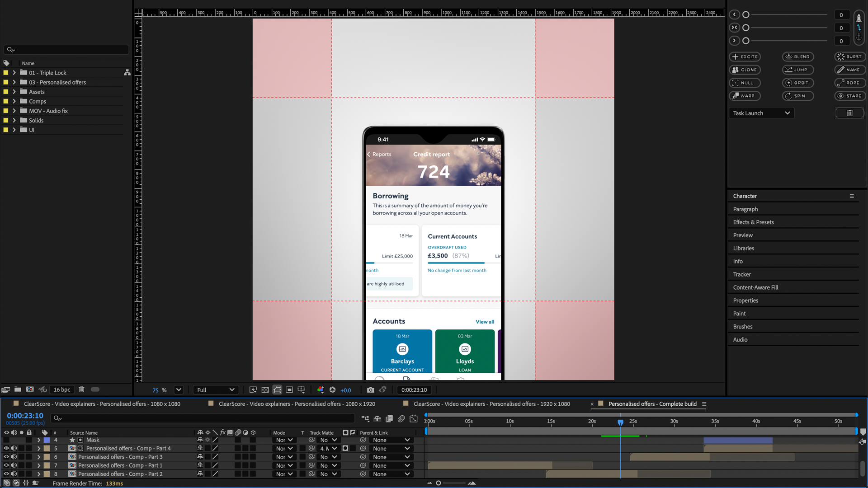Image resolution: width=868 pixels, height=488 pixels.
Task: Open the Effects & Presets panel
Action: click(x=753, y=222)
